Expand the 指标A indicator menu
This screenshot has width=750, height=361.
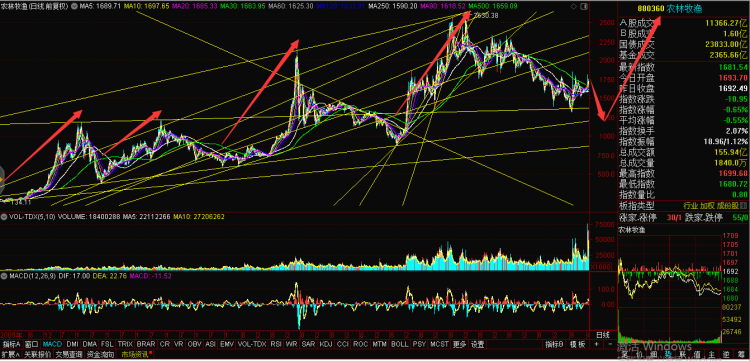tap(11, 344)
